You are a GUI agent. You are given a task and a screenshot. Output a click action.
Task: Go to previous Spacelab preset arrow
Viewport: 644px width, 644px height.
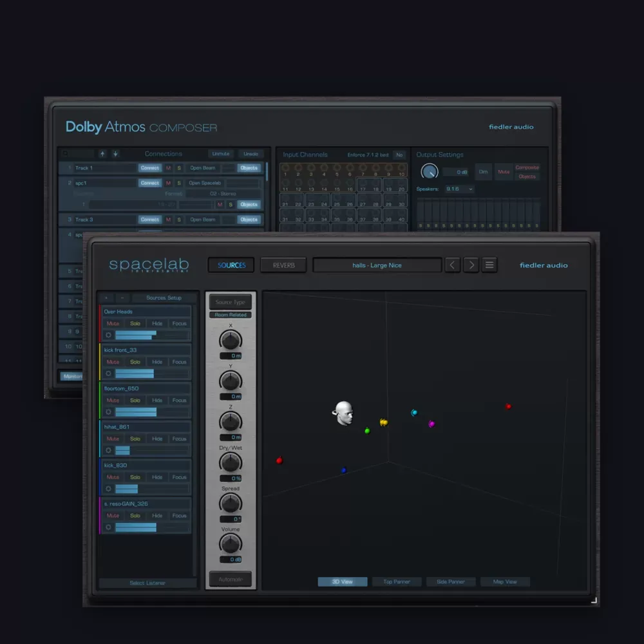(x=452, y=265)
